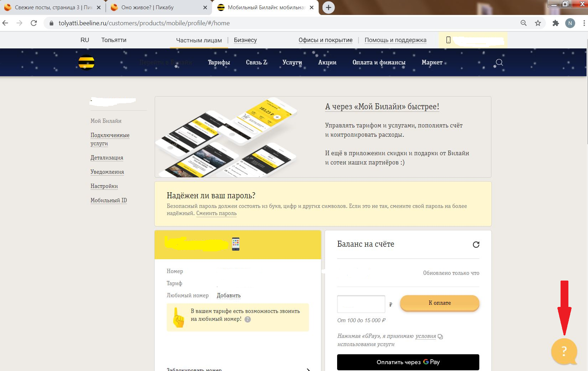
Task: Open browser zoom magnifier in address bar
Action: [x=523, y=23]
